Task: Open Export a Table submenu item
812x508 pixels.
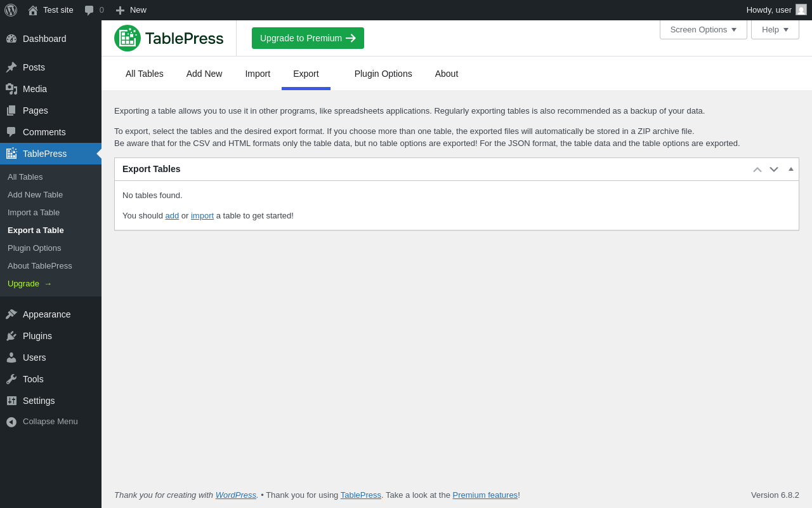Action: 51,231
